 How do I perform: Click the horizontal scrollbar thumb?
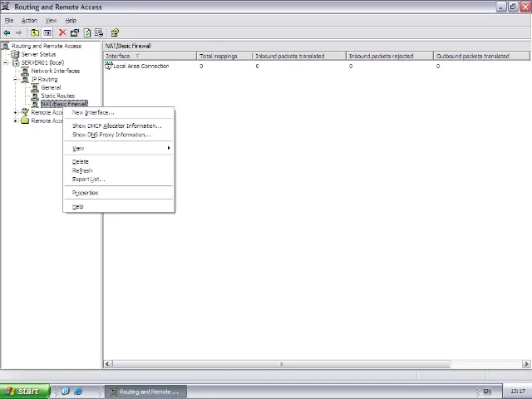pos(282,364)
